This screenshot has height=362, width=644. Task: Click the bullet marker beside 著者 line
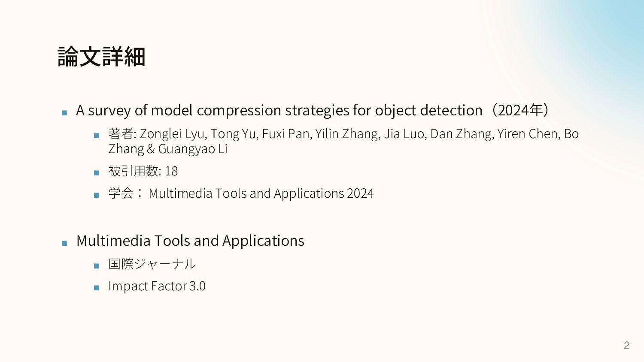coord(97,136)
